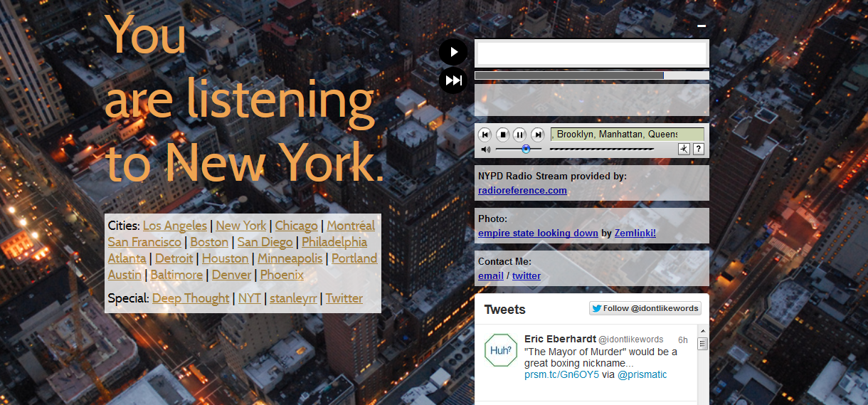Mute the player using the speaker icon
This screenshot has height=405, width=868.
[x=485, y=149]
